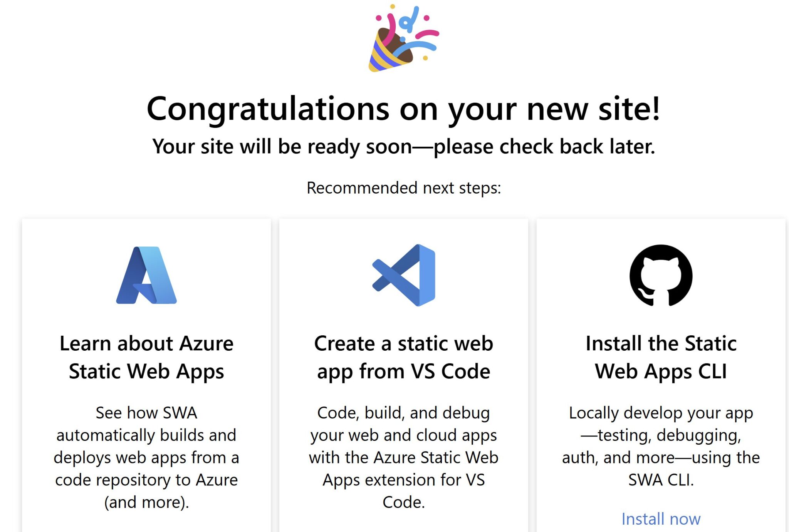Open the Install now link
This screenshot has width=789, height=532.
coord(661,519)
